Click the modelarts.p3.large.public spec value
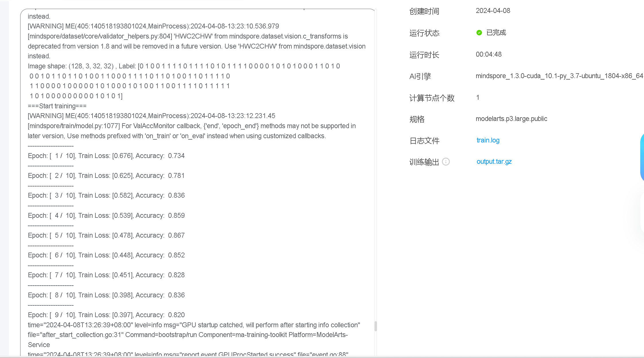 coord(512,118)
